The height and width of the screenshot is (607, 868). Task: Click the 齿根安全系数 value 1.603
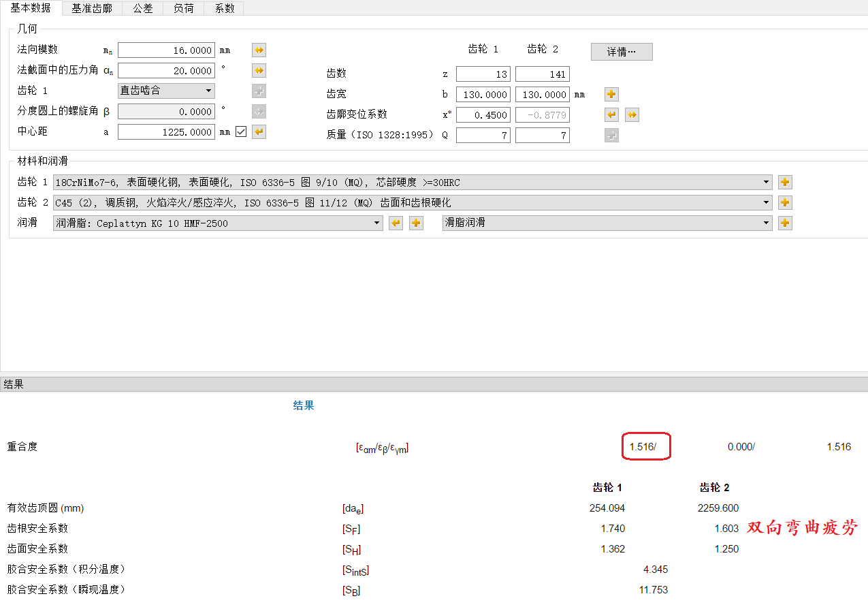726,529
